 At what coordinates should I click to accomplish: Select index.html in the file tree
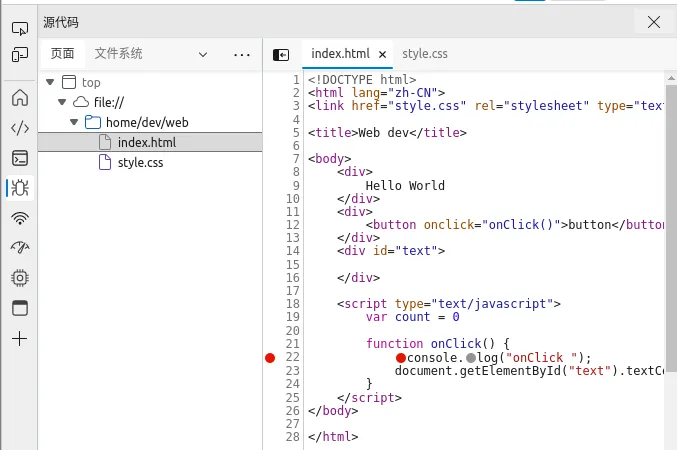150,143
